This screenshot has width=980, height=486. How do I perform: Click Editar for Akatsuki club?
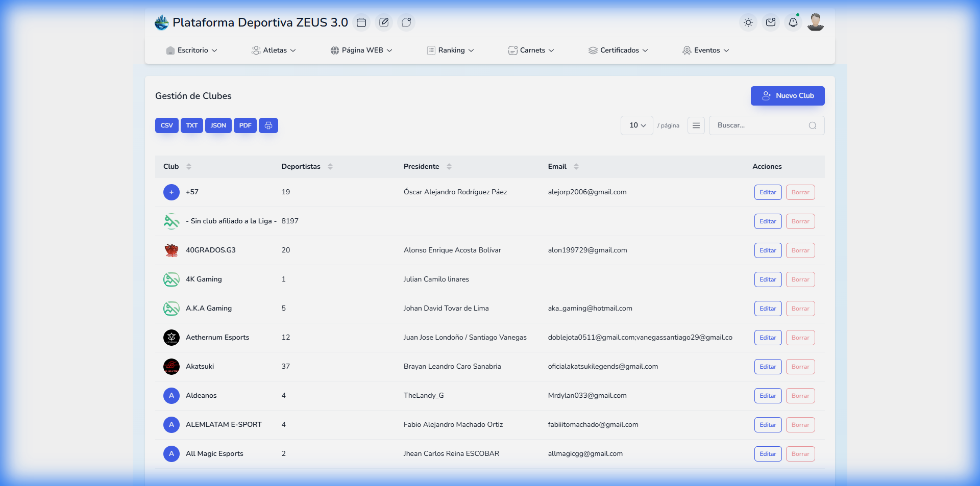pyautogui.click(x=768, y=367)
